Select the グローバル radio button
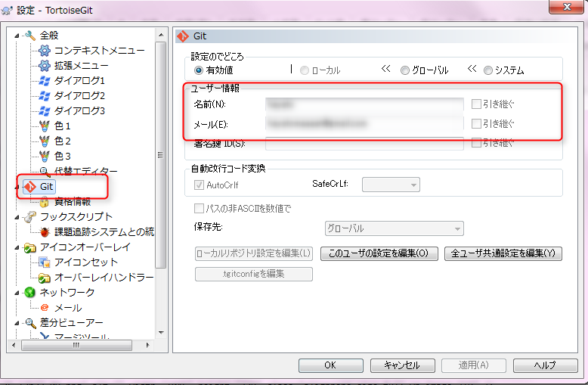Viewport: 588px width, 385px height. coord(405,70)
